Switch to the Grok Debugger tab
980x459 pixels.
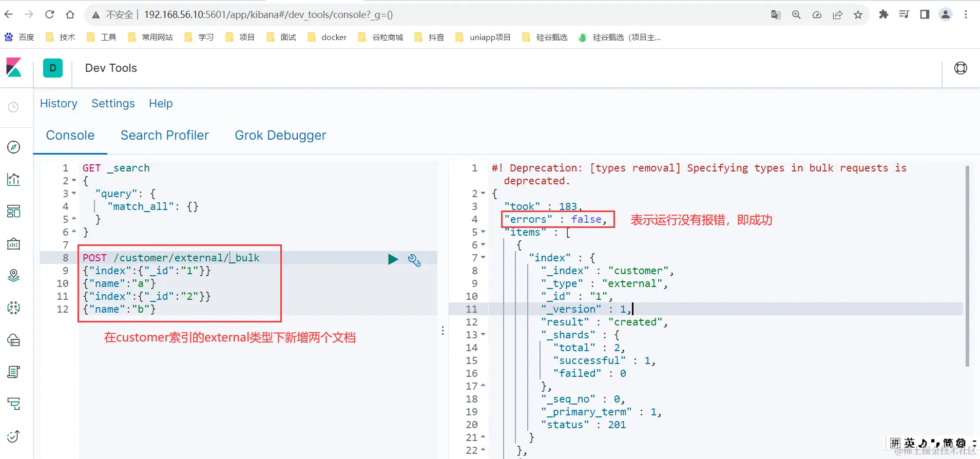pos(280,135)
